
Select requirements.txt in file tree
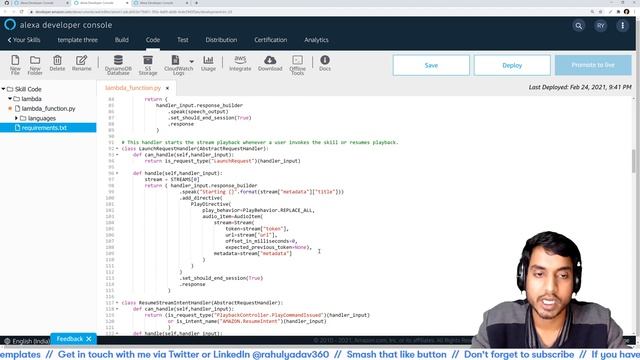pyautogui.click(x=44, y=128)
